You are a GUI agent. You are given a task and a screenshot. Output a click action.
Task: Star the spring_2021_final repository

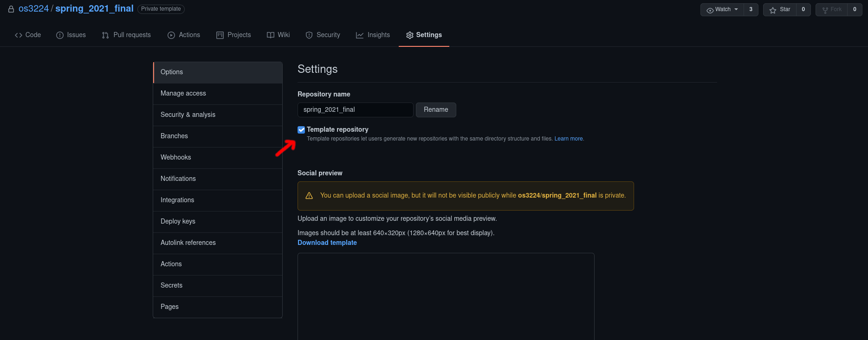click(x=780, y=9)
